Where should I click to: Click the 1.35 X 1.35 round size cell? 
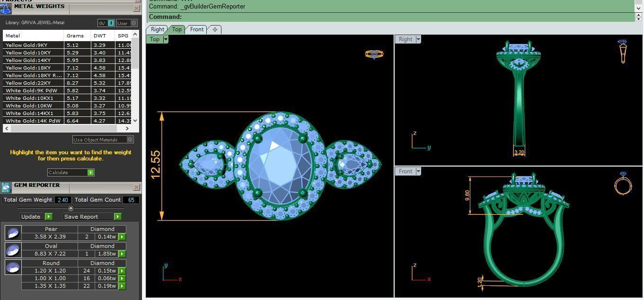[x=50, y=286]
